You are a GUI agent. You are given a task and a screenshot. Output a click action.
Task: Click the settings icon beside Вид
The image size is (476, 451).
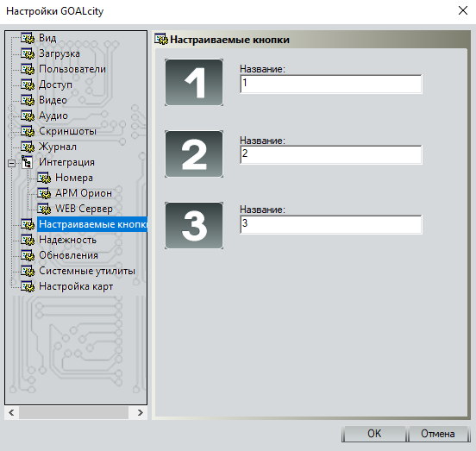(x=28, y=38)
